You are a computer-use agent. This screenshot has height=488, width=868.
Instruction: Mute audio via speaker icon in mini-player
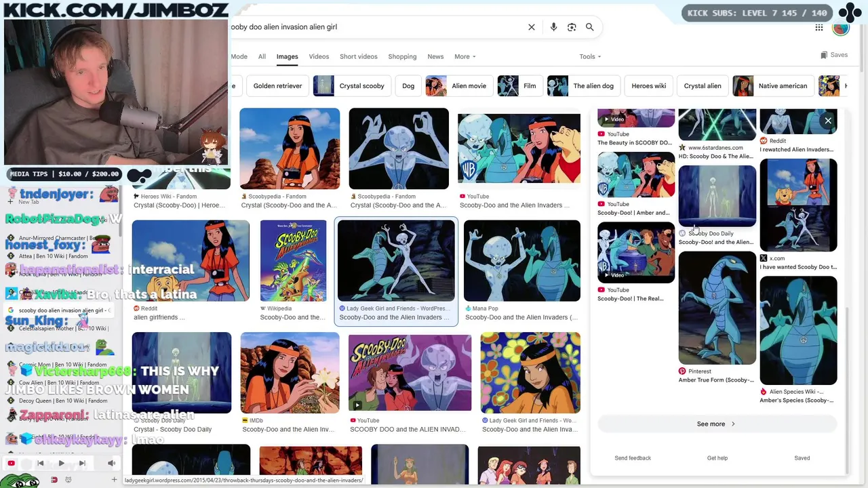pos(112,464)
